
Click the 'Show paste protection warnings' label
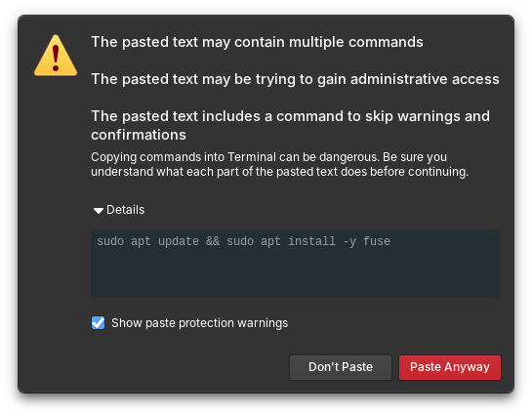[x=199, y=323]
